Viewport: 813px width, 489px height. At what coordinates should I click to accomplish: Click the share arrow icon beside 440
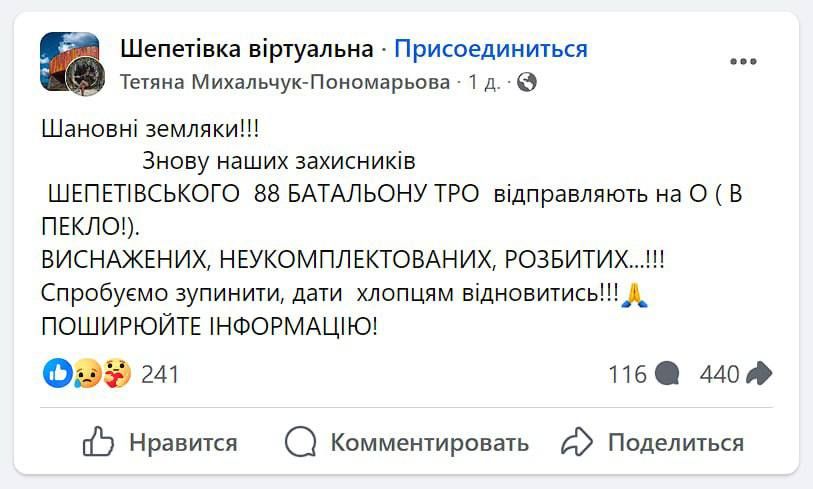pos(759,374)
